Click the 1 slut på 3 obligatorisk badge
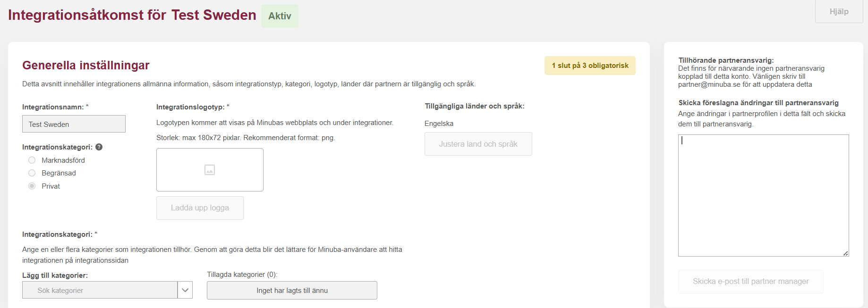The width and height of the screenshot is (868, 308). click(590, 66)
